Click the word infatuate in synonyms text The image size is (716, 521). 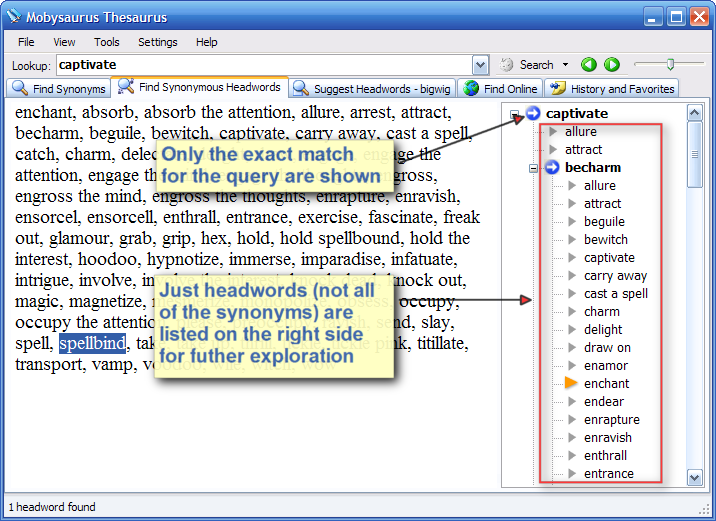pyautogui.click(x=421, y=259)
